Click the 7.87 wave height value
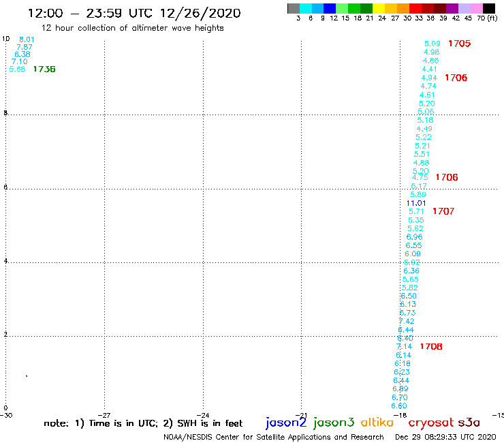 (25, 47)
